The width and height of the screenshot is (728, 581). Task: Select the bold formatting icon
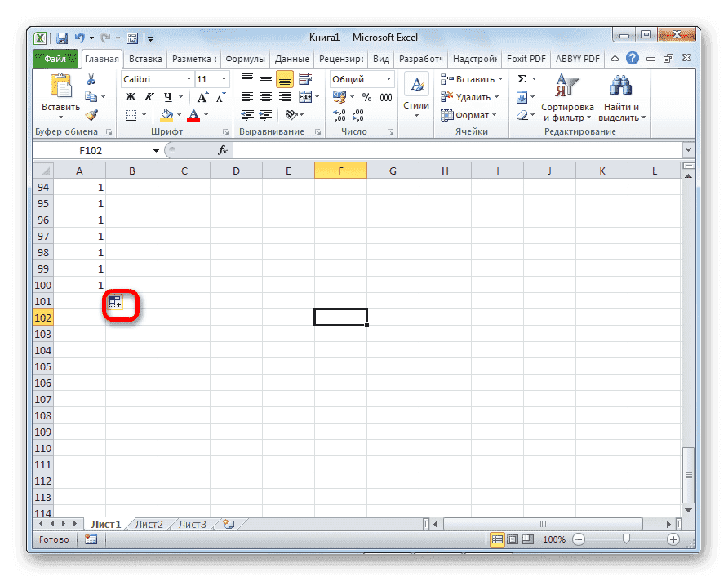click(x=129, y=97)
